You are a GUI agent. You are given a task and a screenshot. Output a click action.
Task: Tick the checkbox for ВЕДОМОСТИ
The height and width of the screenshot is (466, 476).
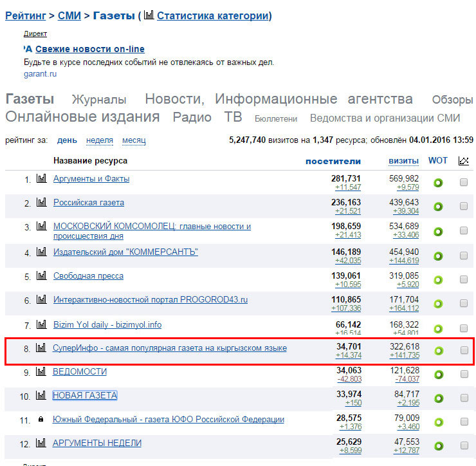(464, 374)
